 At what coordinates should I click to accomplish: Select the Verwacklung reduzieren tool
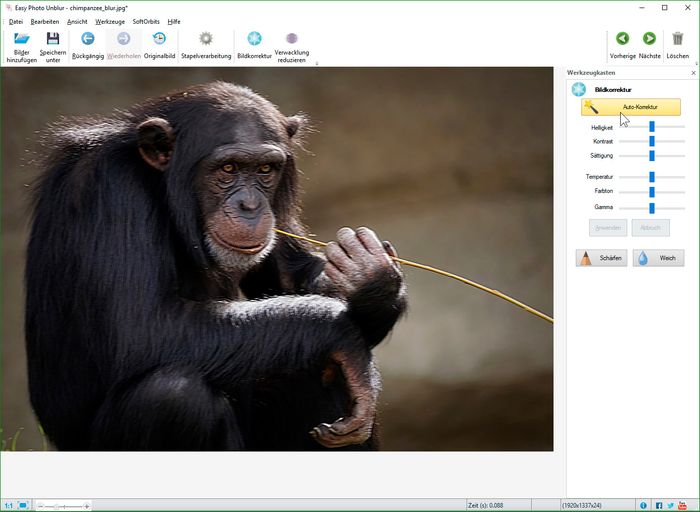[292, 39]
